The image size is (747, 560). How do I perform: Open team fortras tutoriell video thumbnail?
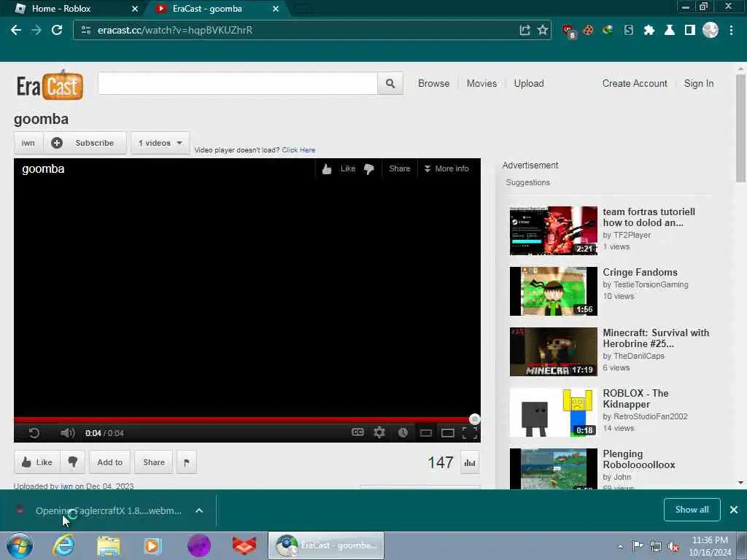point(553,230)
